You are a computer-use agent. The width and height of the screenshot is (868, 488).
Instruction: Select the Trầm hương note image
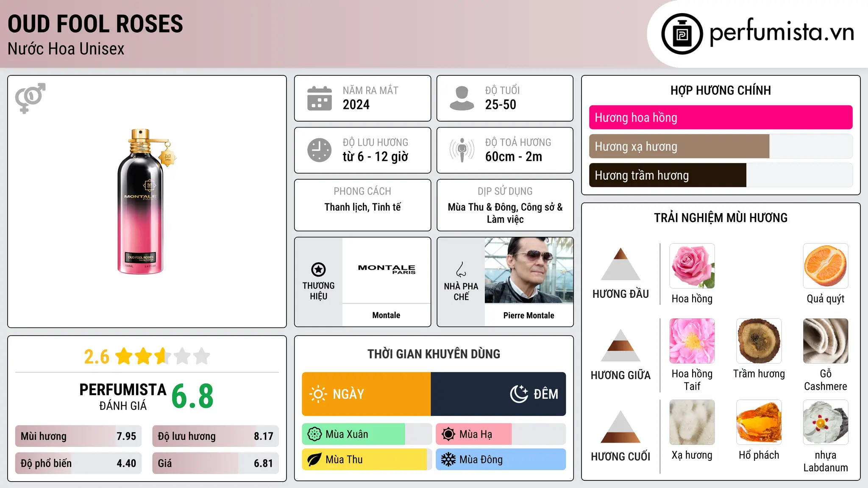759,341
